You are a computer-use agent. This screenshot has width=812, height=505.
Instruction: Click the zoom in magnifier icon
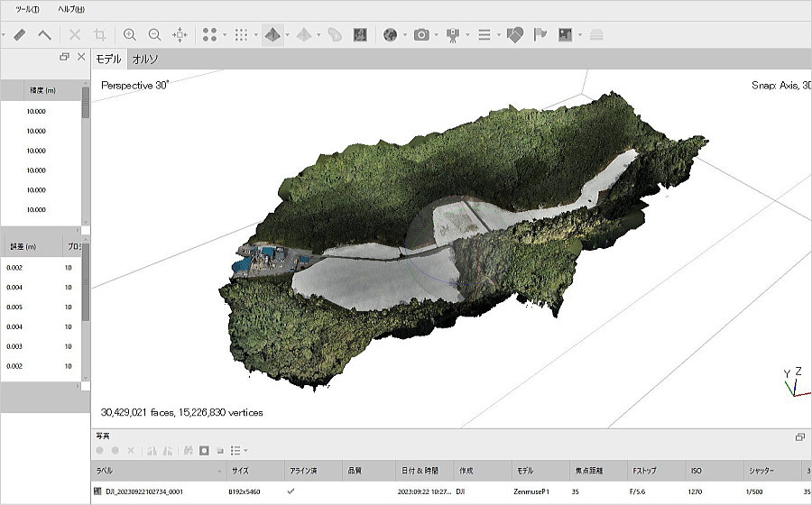[130, 35]
